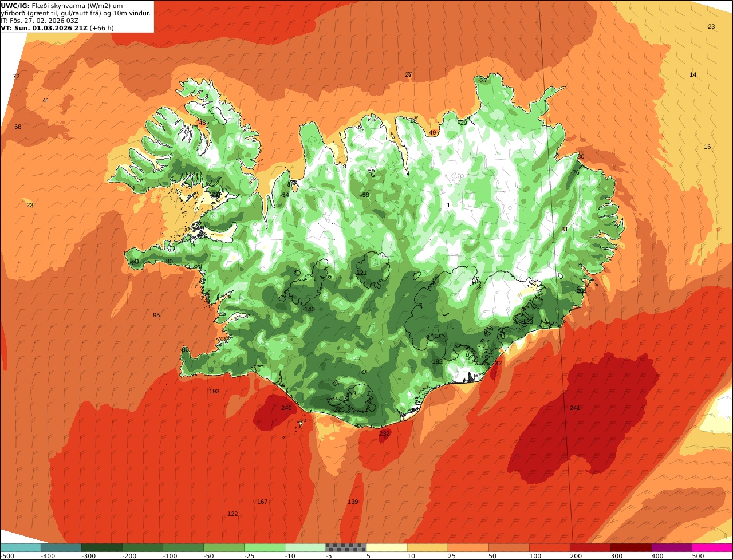Image resolution: width=733 pixels, height=560 pixels.
Task: Click the map value '240'
Action: coord(286,408)
